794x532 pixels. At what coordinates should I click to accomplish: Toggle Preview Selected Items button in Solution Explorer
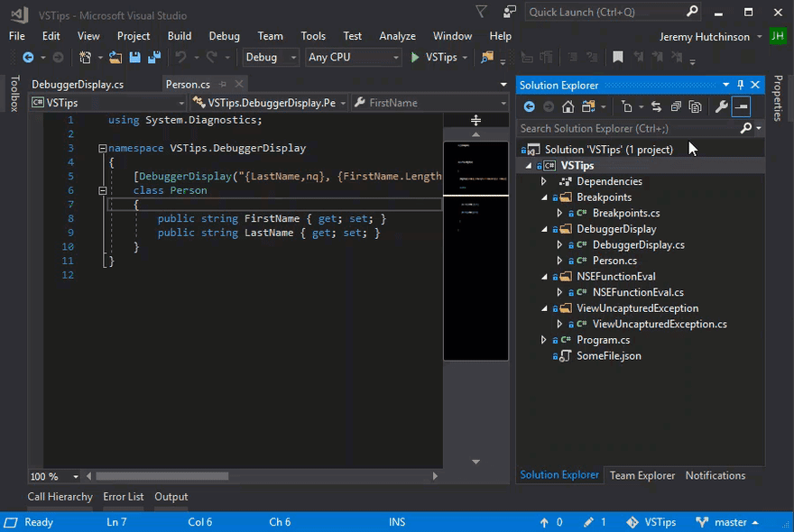tap(741, 106)
